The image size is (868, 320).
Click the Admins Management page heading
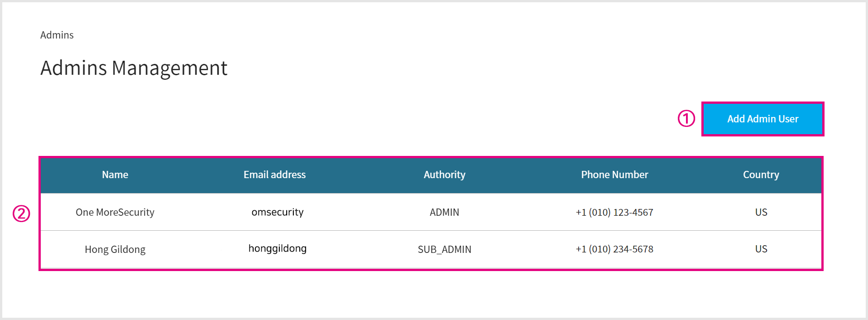tap(134, 68)
